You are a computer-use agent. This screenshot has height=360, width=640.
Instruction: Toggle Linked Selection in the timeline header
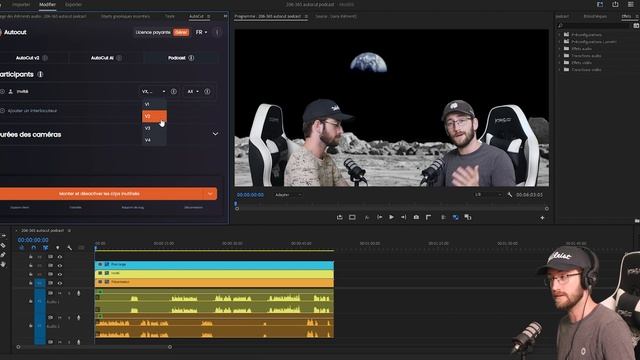tap(45, 248)
